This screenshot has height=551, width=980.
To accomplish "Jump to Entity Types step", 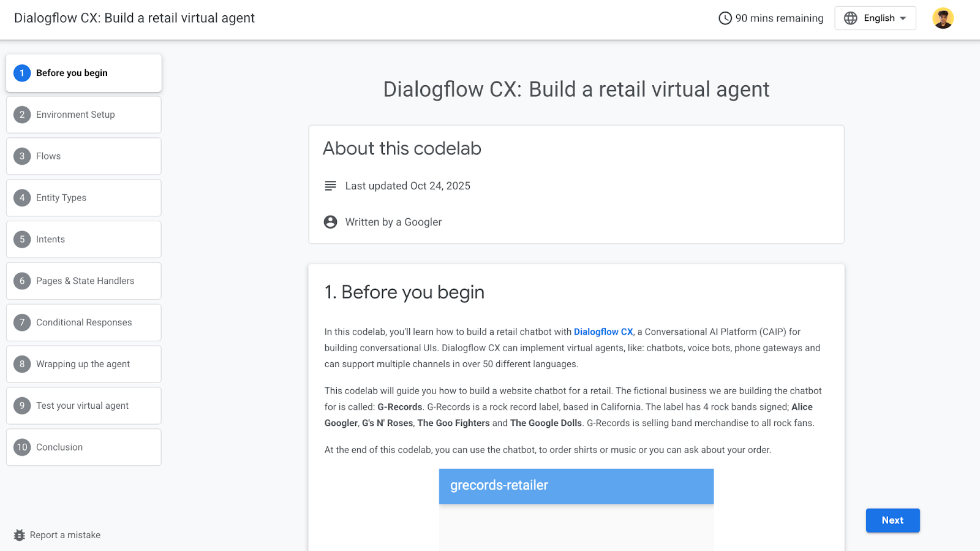I will [84, 198].
